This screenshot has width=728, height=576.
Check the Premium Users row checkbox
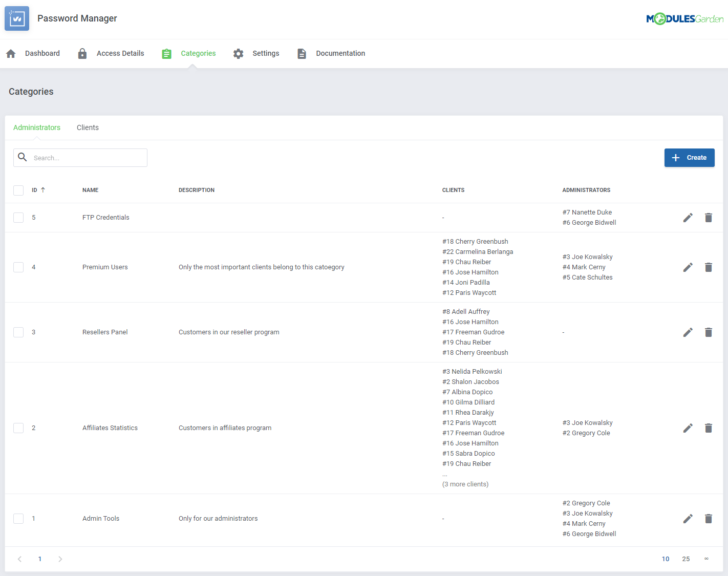click(x=18, y=267)
